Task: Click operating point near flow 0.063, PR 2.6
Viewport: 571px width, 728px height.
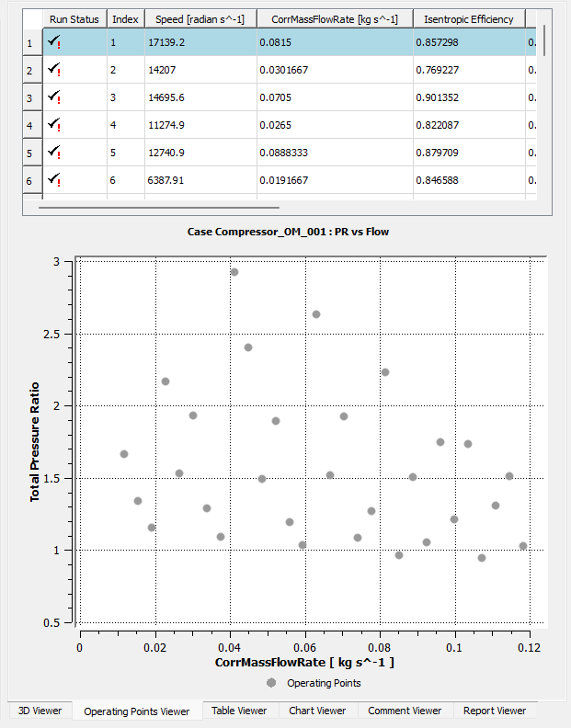Action: [316, 314]
